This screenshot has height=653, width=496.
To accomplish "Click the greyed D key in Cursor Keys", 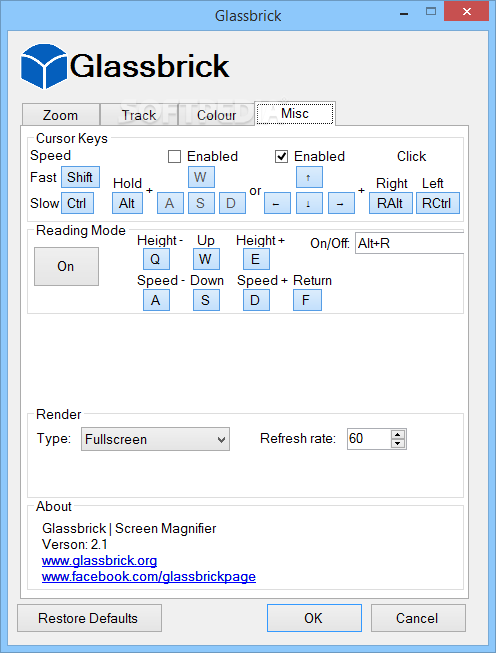I will [x=232, y=203].
